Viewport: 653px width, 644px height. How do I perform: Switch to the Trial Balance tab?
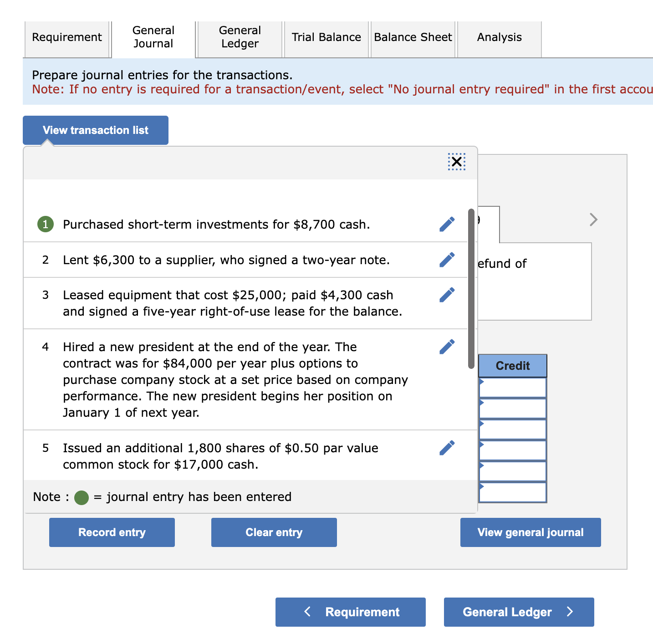click(326, 37)
